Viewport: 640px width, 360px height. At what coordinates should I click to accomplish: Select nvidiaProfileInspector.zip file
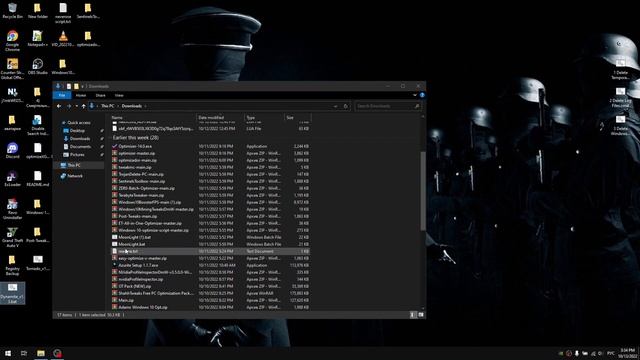point(141,279)
